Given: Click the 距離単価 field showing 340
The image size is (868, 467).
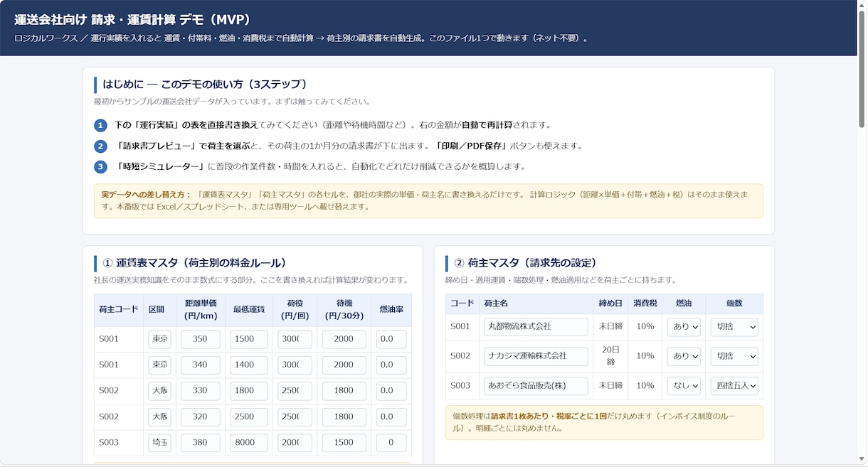Looking at the screenshot, I should coord(201,365).
